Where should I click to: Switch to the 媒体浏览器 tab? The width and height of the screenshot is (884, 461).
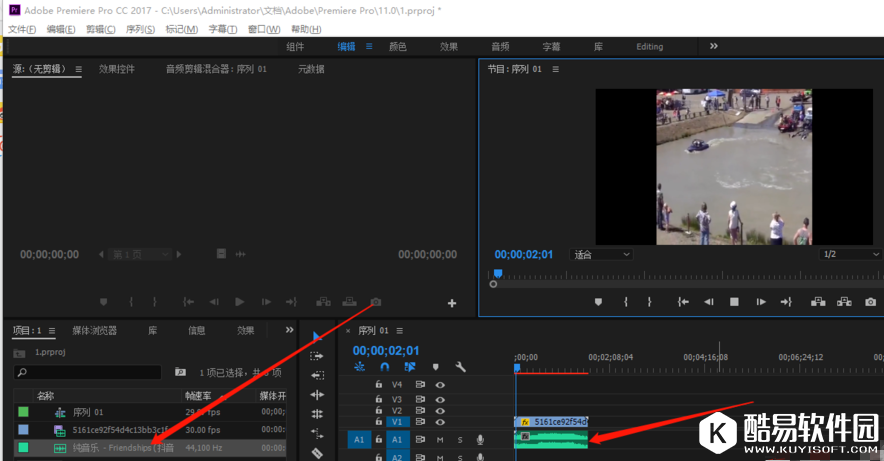pos(94,330)
